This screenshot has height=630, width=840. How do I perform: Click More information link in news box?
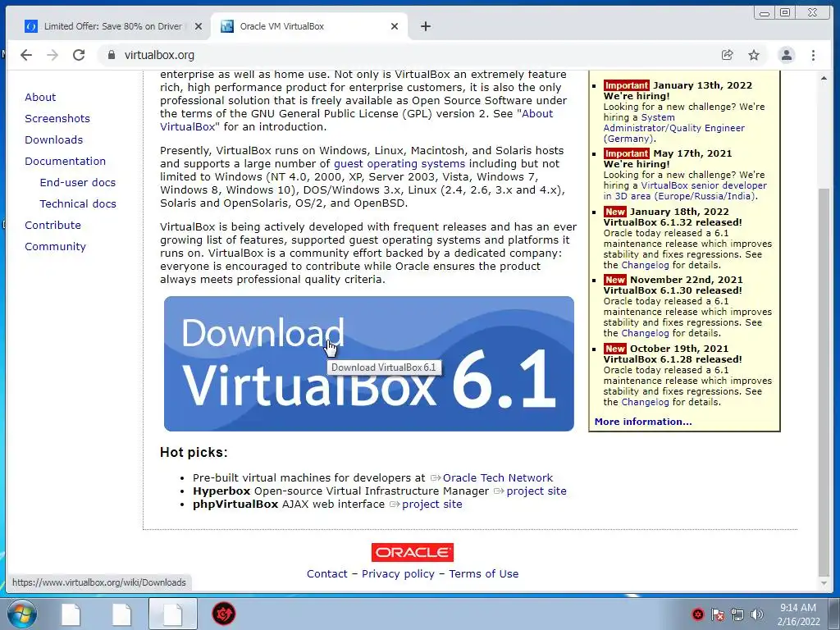[x=643, y=422]
